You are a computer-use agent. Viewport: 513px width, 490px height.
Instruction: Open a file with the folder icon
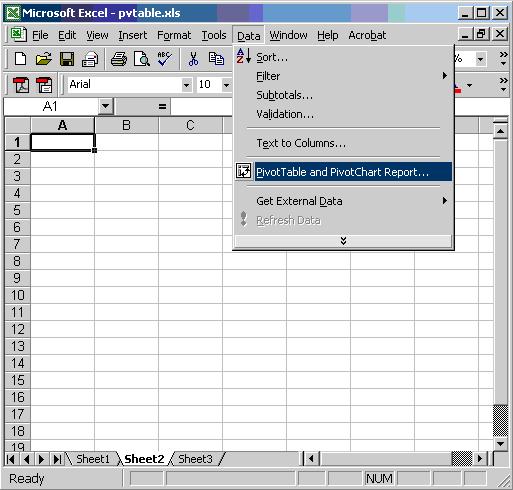click(x=44, y=59)
